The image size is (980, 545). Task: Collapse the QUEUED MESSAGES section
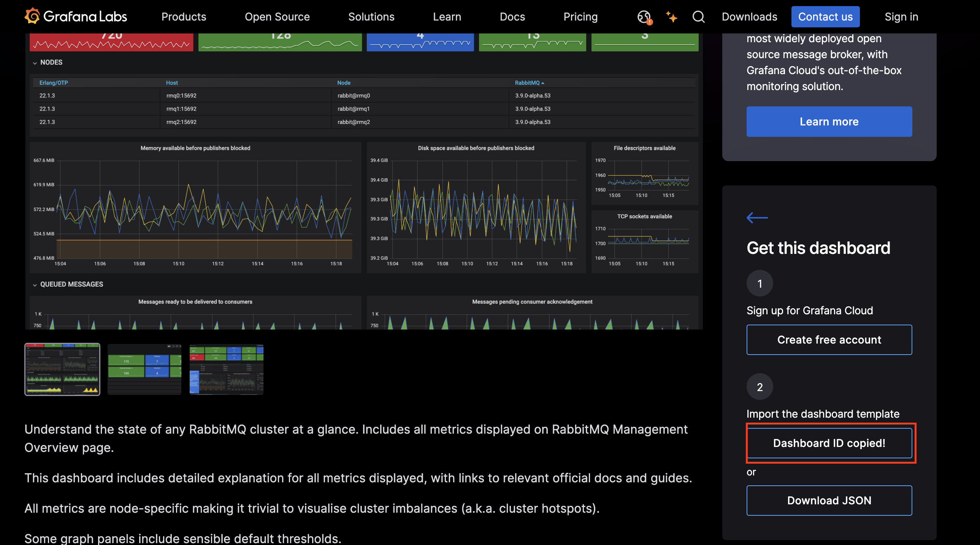click(x=35, y=285)
